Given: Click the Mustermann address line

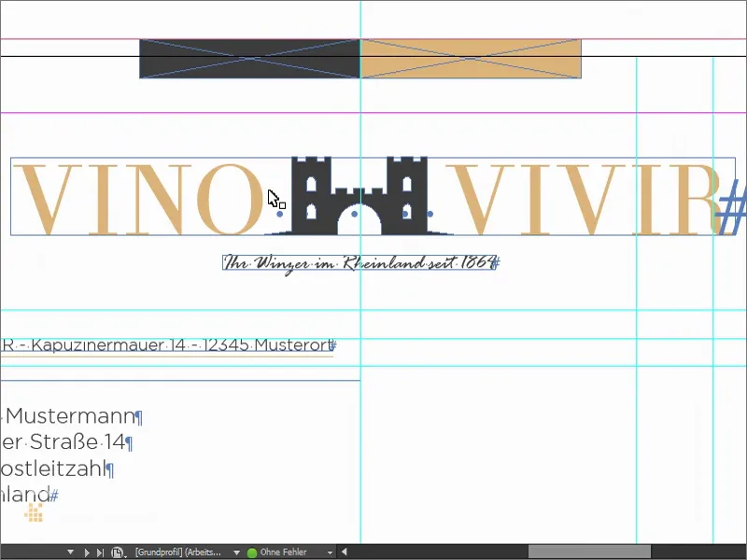Looking at the screenshot, I should click(72, 416).
